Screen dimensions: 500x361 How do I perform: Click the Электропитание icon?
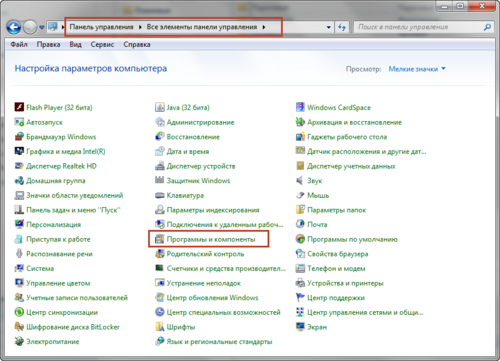(x=19, y=341)
